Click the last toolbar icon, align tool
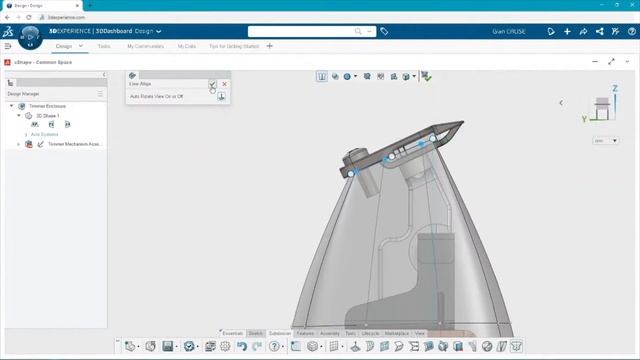 click(x=516, y=346)
